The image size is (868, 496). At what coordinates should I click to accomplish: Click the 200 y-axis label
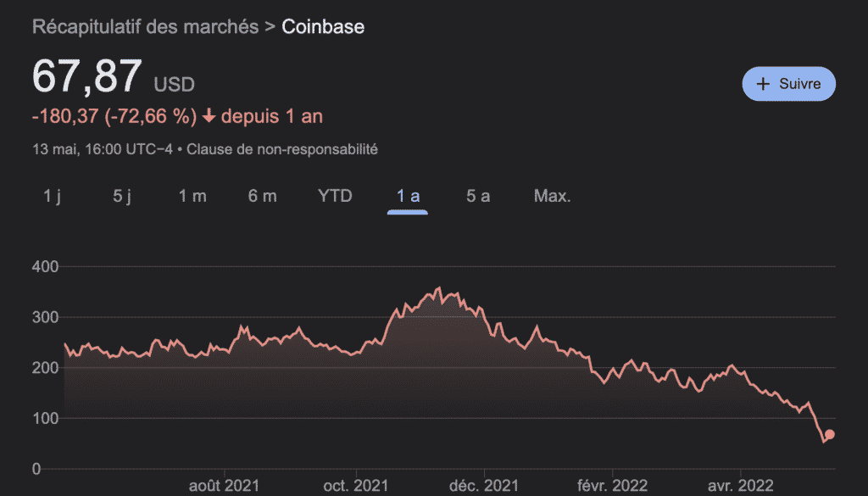tap(46, 368)
